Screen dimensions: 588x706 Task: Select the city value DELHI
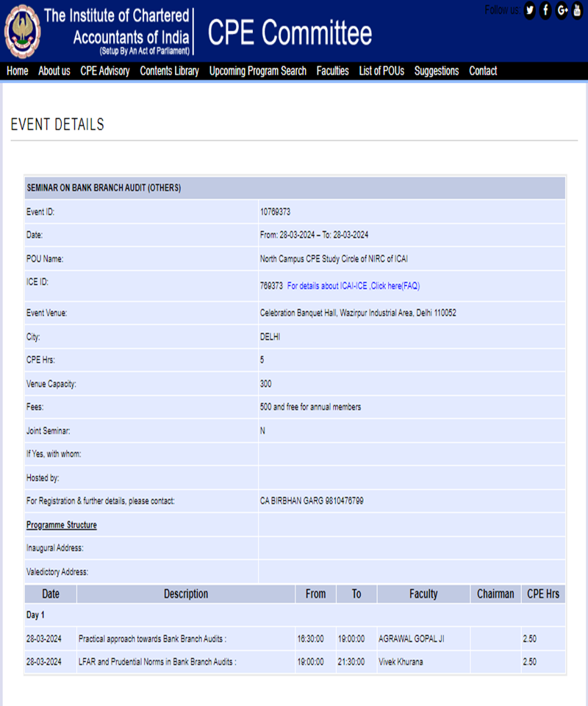(x=270, y=337)
